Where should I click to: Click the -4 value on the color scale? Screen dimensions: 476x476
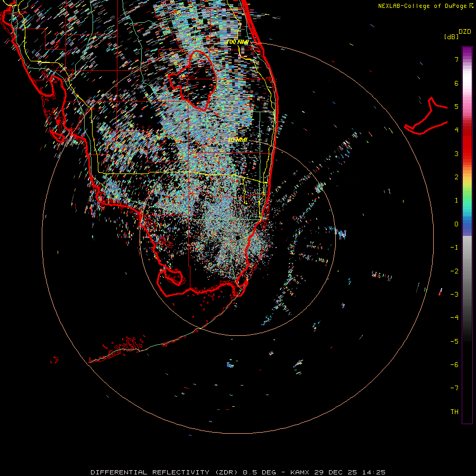click(x=454, y=317)
